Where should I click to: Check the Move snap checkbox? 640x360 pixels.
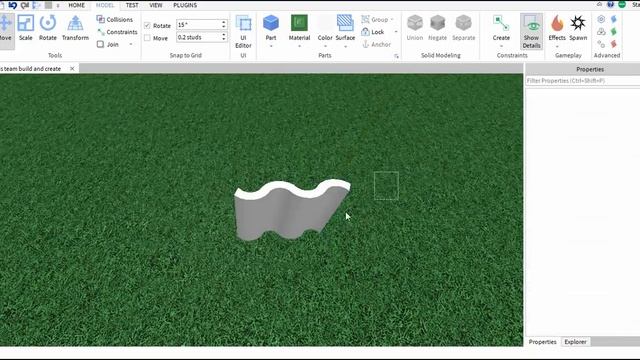point(147,38)
